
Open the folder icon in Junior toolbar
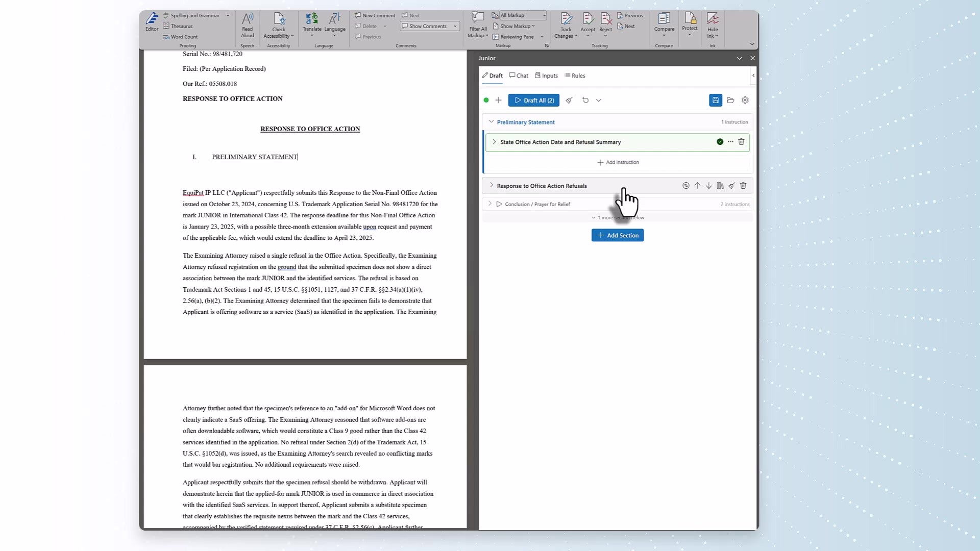730,101
